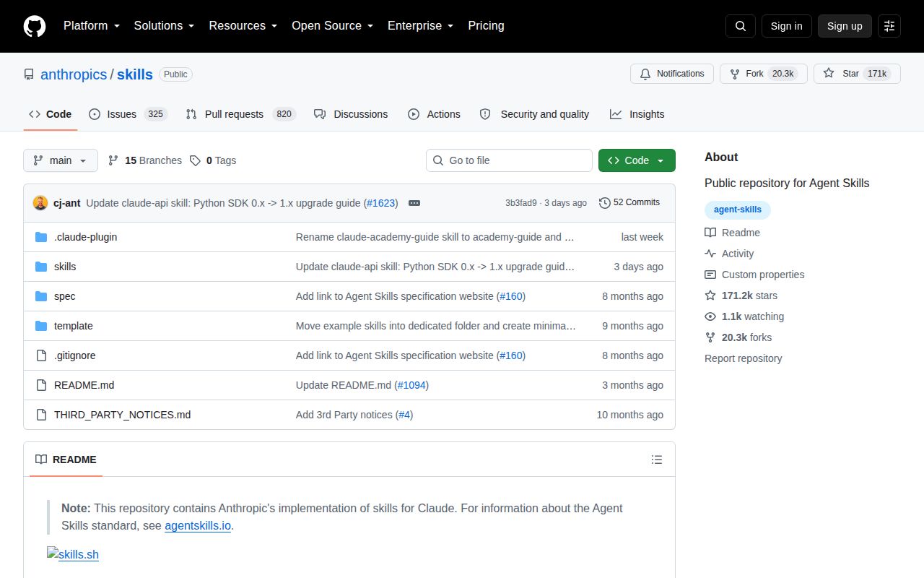Screen dimensions: 924x578
Task: Click the cj-ant avatar image
Action: coord(40,203)
